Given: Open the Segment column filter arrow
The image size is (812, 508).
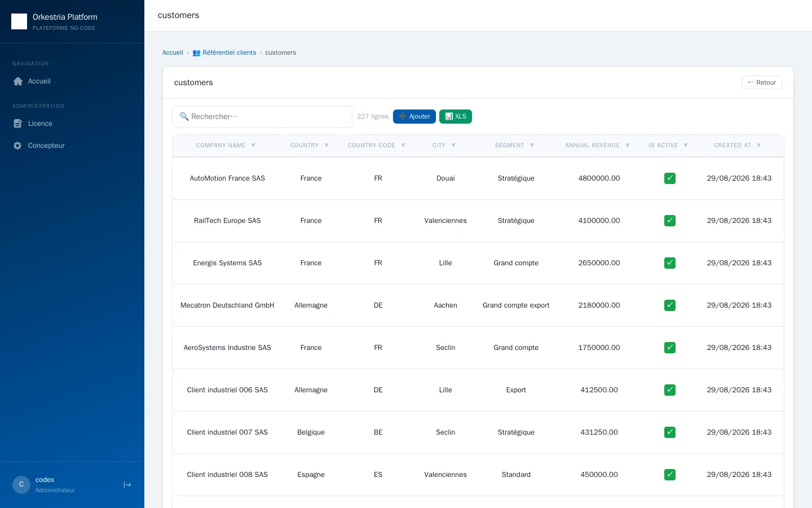Looking at the screenshot, I should click(x=532, y=146).
